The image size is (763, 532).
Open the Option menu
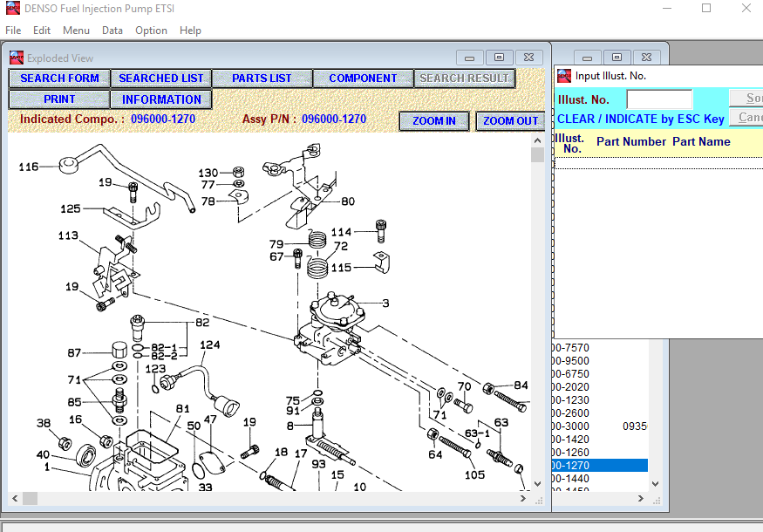click(152, 31)
